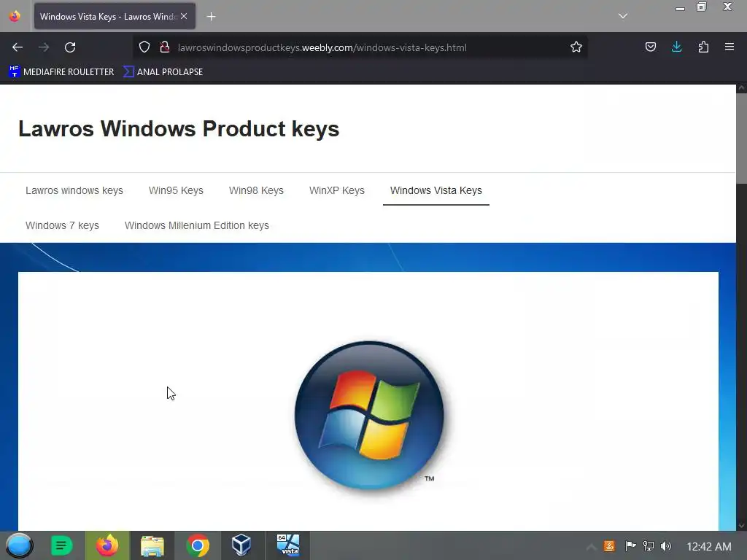Open Lawros windows keys page
The width and height of the screenshot is (747, 560).
tap(74, 190)
